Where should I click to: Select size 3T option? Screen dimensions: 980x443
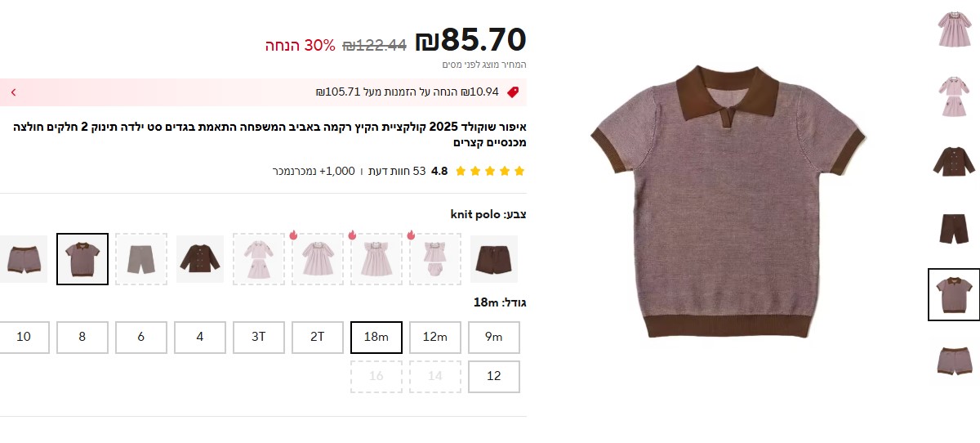(259, 337)
